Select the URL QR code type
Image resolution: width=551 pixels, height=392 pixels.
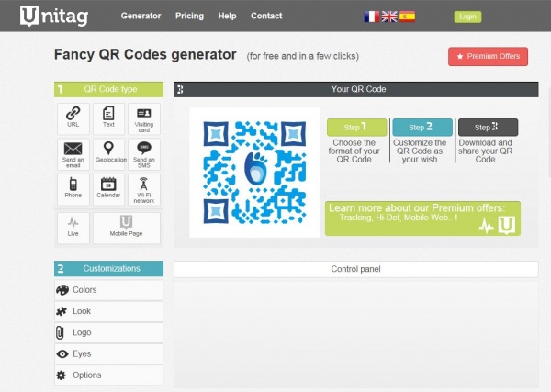pos(73,118)
